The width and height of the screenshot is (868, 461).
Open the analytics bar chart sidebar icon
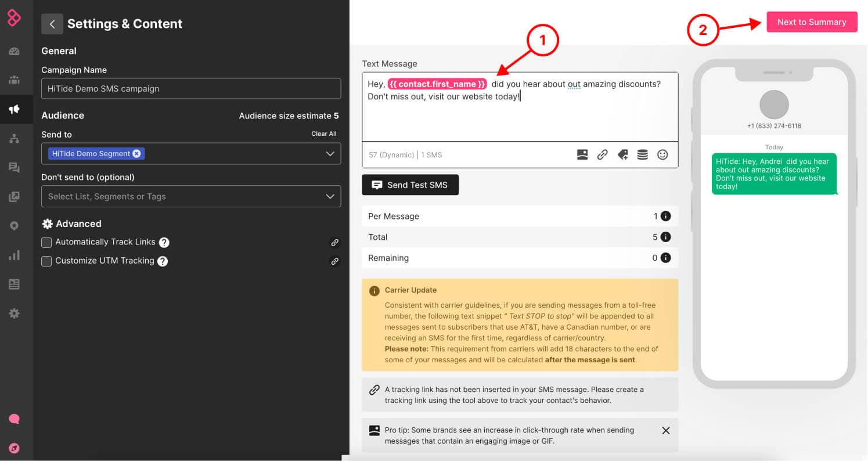coord(15,255)
